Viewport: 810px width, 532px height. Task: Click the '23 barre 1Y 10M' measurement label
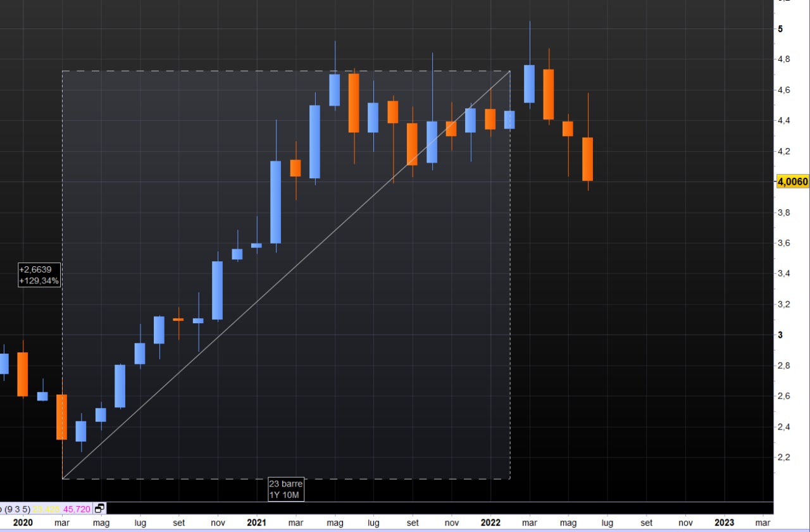(x=285, y=489)
